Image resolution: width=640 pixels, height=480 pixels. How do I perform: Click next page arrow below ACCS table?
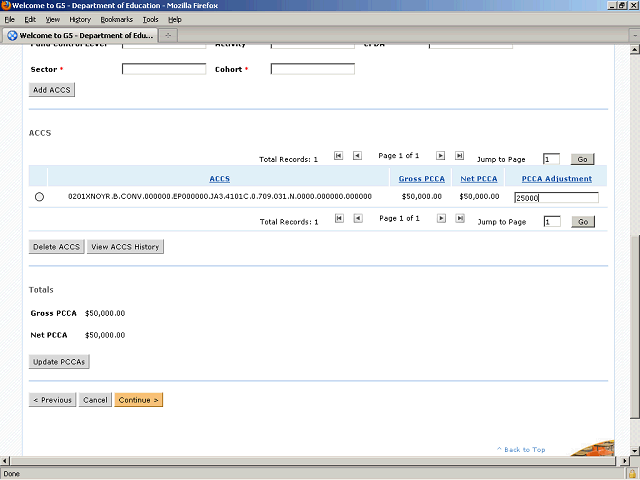[440, 219]
